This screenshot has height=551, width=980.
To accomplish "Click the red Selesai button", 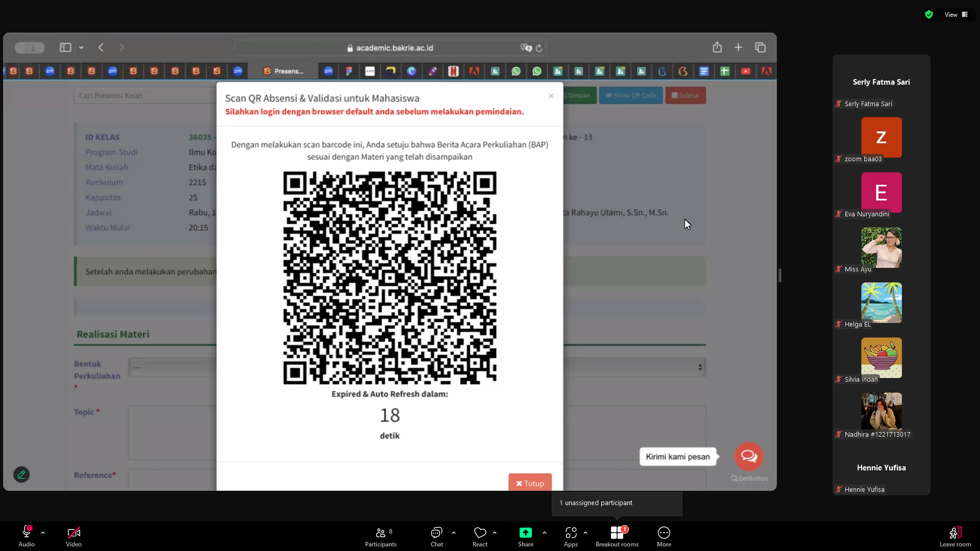I will [685, 95].
